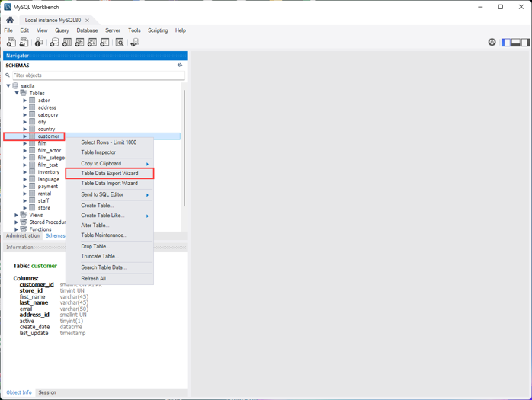Viewport: 532px width, 400px height.
Task: Click Create new schema toolbar icon
Action: (x=54, y=43)
